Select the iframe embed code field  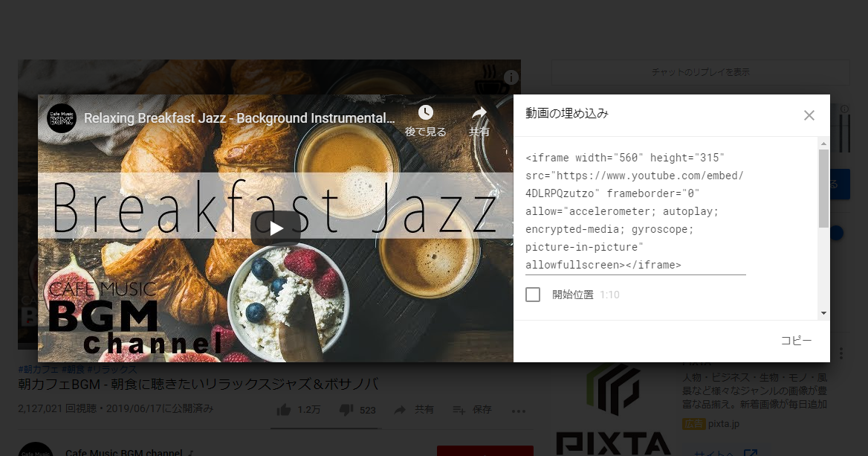pos(635,211)
